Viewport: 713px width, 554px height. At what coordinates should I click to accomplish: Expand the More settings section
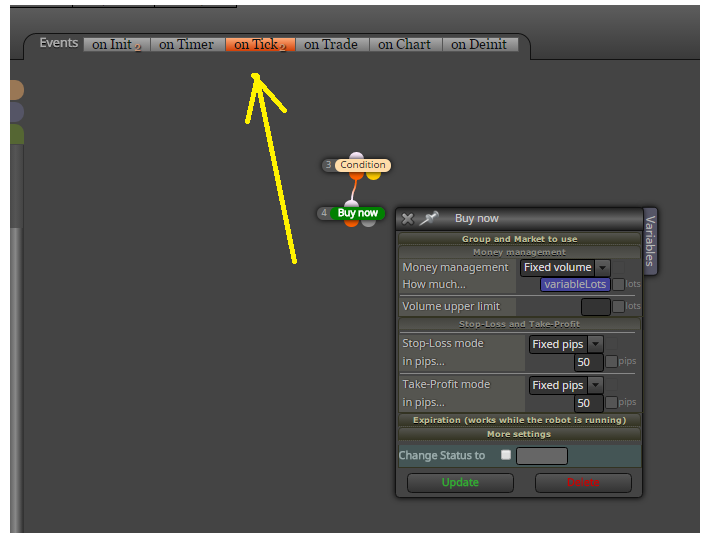pos(520,434)
